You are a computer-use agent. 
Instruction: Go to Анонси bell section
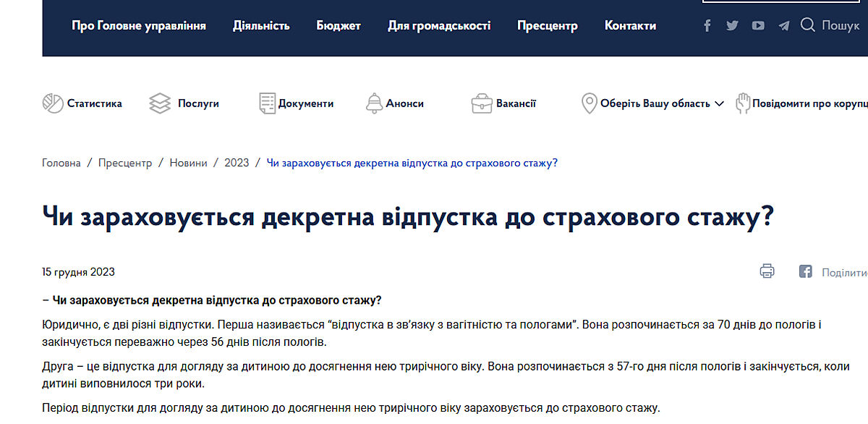tap(395, 103)
